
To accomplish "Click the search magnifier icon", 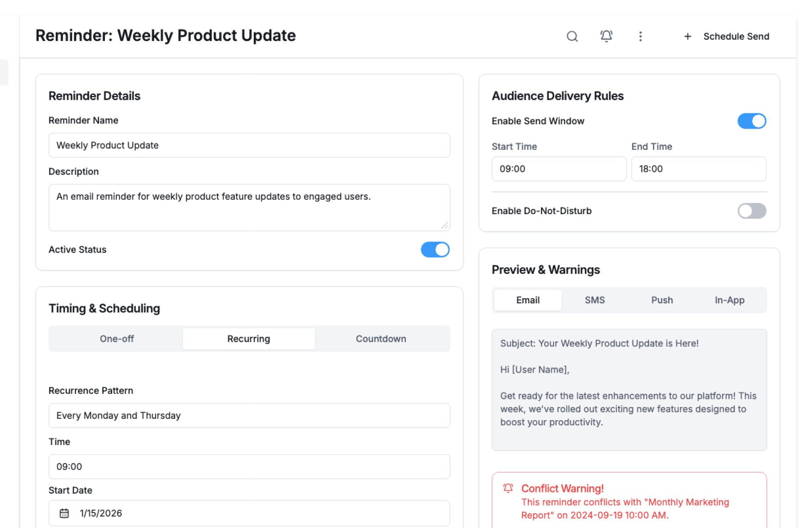I will point(572,36).
